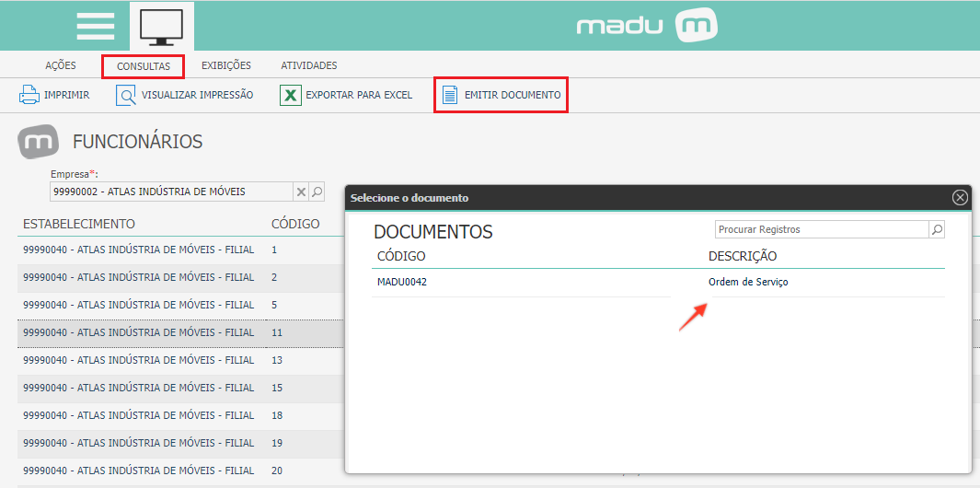Open the Atividades menu
980x488 pixels.
tap(309, 65)
